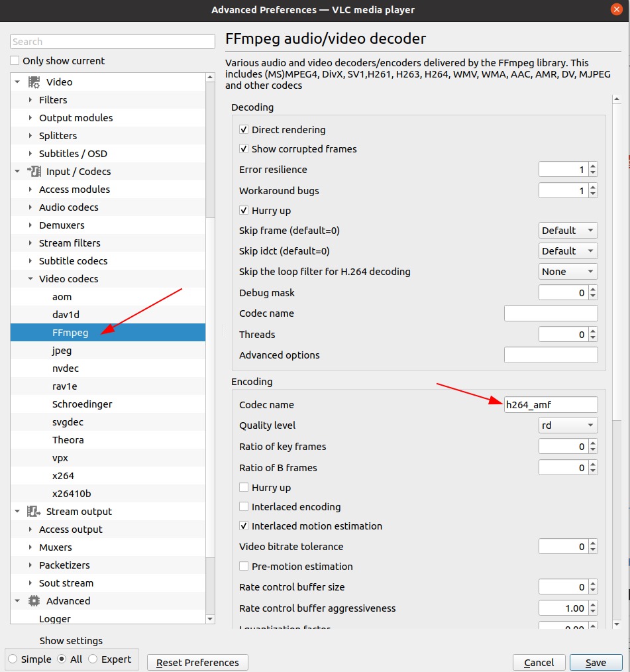Increase Video bitrate tolerance value

point(593,543)
